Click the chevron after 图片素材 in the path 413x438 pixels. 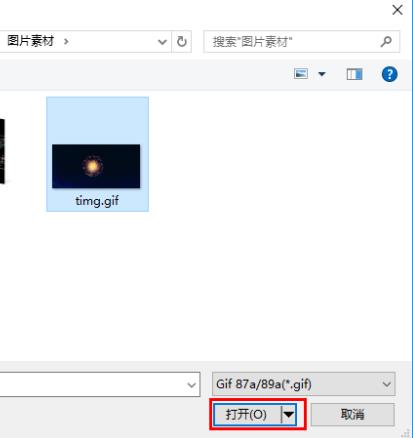(66, 42)
